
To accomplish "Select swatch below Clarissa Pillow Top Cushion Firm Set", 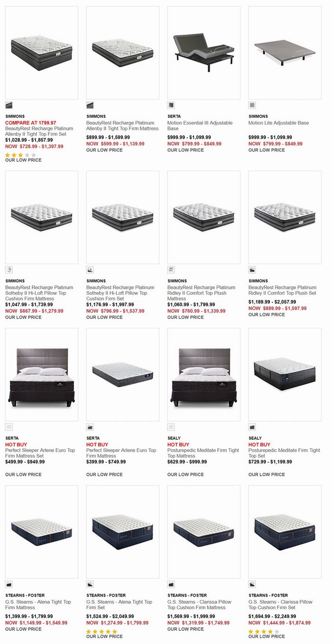I will (x=252, y=584).
